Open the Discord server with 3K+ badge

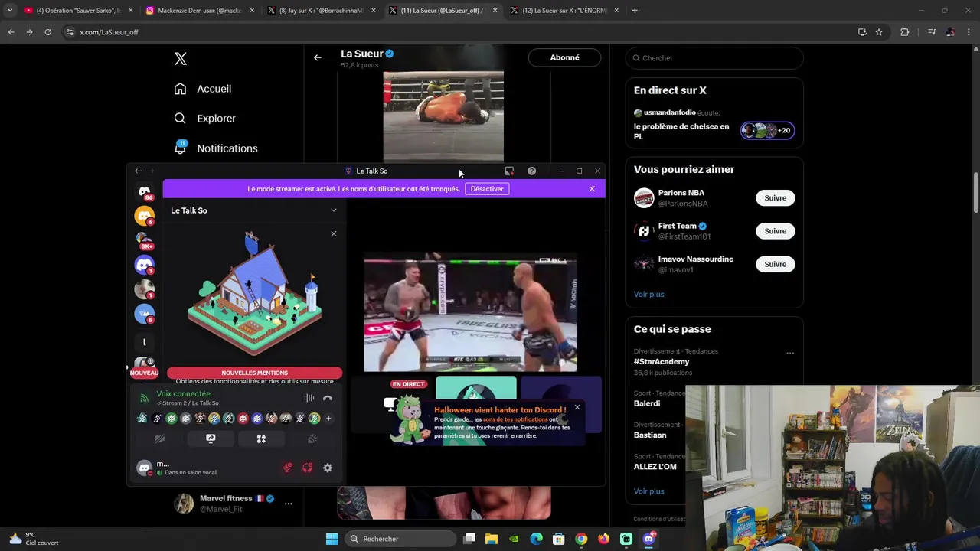tap(144, 240)
